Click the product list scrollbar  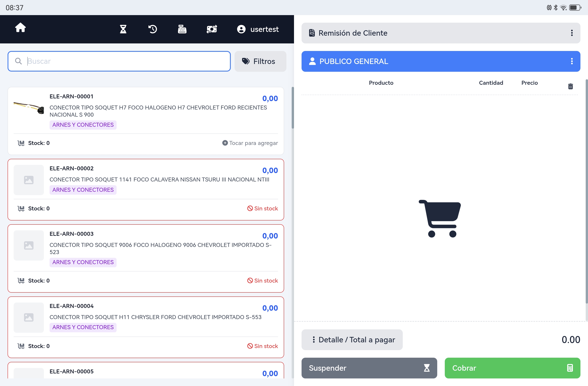point(293,108)
